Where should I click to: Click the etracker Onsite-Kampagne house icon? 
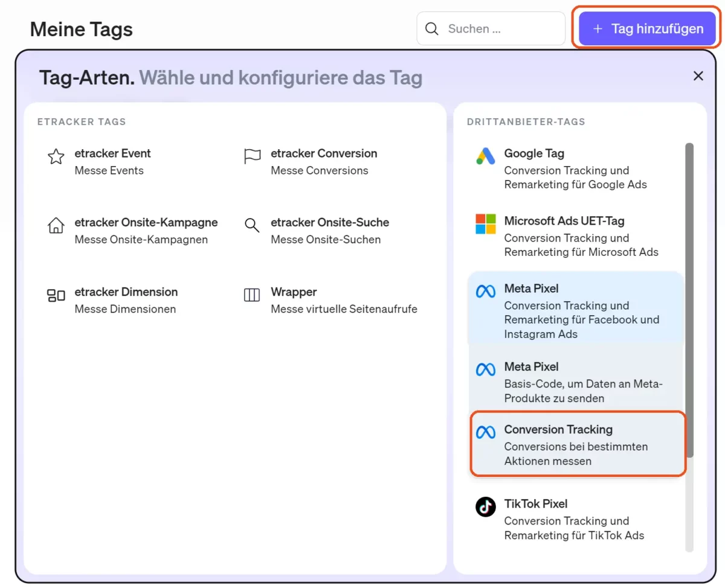click(56, 226)
